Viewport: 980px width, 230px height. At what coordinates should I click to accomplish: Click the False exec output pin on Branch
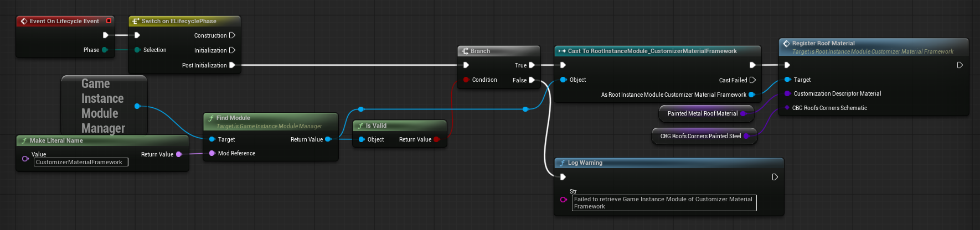pyautogui.click(x=532, y=80)
